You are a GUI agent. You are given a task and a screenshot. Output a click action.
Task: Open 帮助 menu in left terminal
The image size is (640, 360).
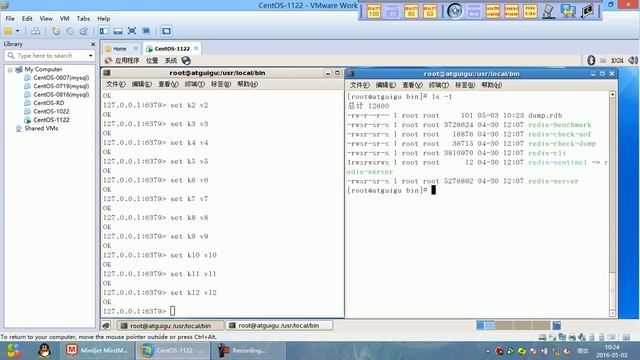point(247,84)
